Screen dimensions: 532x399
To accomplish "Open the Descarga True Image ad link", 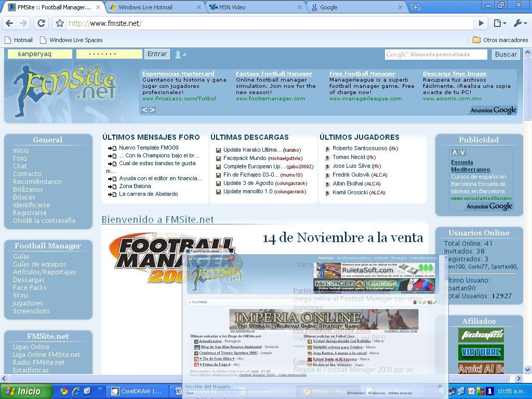I will pos(454,73).
